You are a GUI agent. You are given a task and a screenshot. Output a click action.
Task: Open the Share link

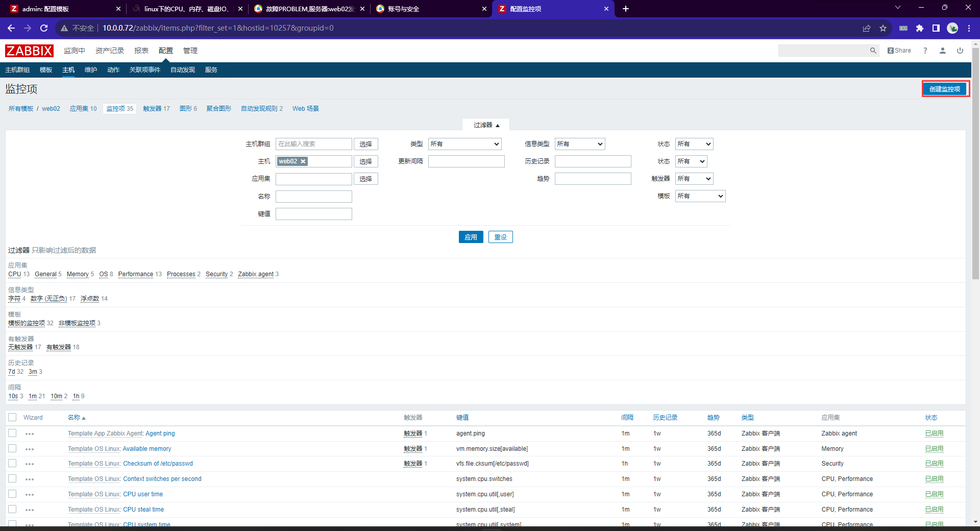coord(899,51)
